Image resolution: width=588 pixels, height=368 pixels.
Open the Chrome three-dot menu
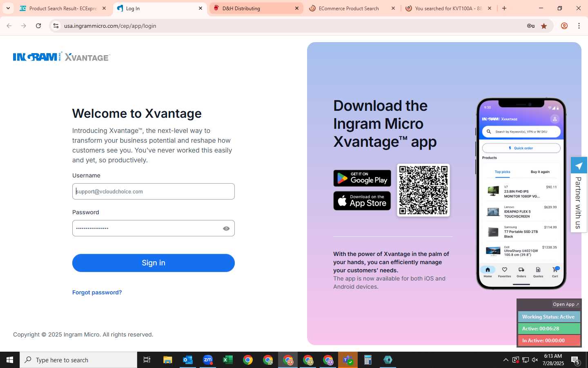579,26
